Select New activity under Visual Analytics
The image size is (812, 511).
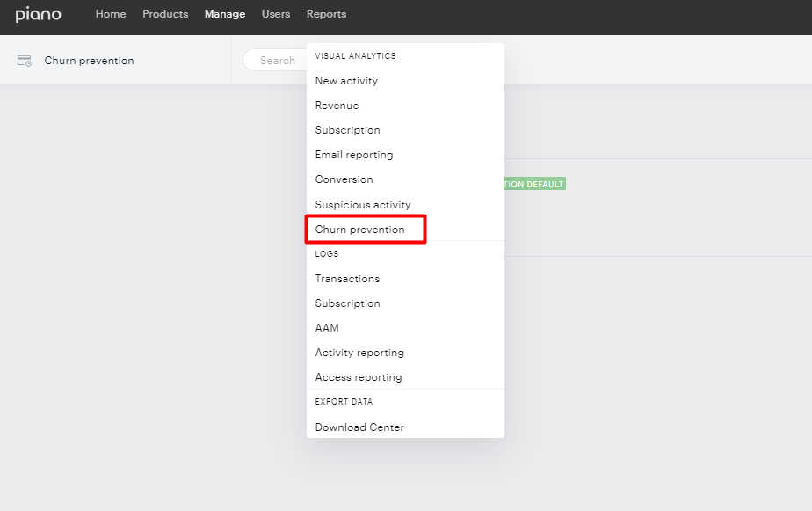tap(346, 81)
